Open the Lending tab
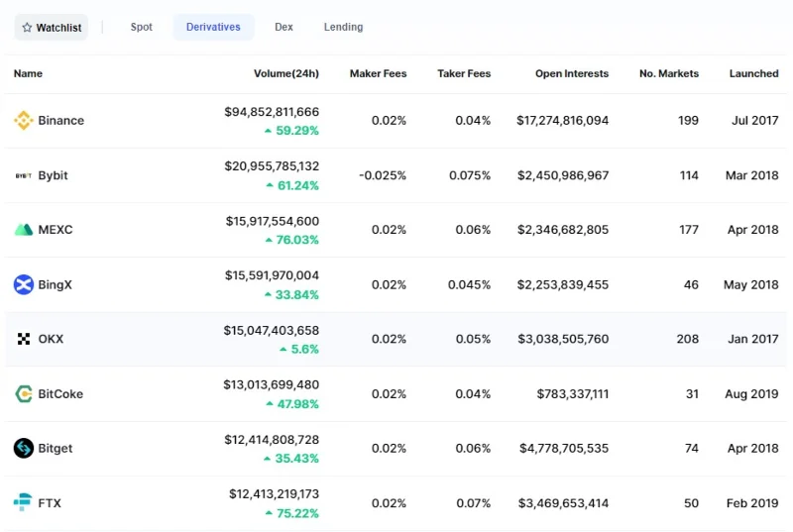This screenshot has width=793, height=532. coord(343,27)
